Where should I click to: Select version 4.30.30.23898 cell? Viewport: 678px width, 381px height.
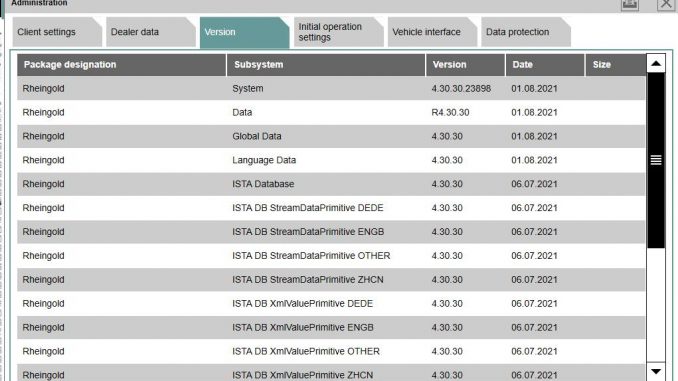[461, 89]
